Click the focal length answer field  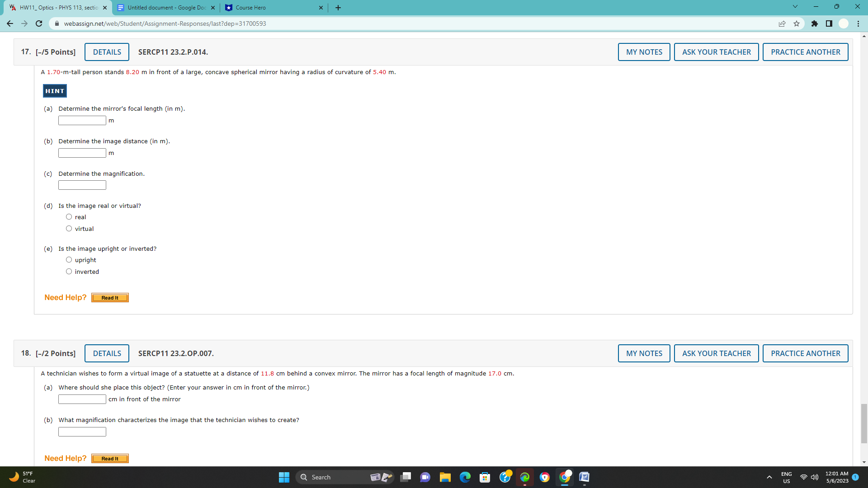[82, 120]
